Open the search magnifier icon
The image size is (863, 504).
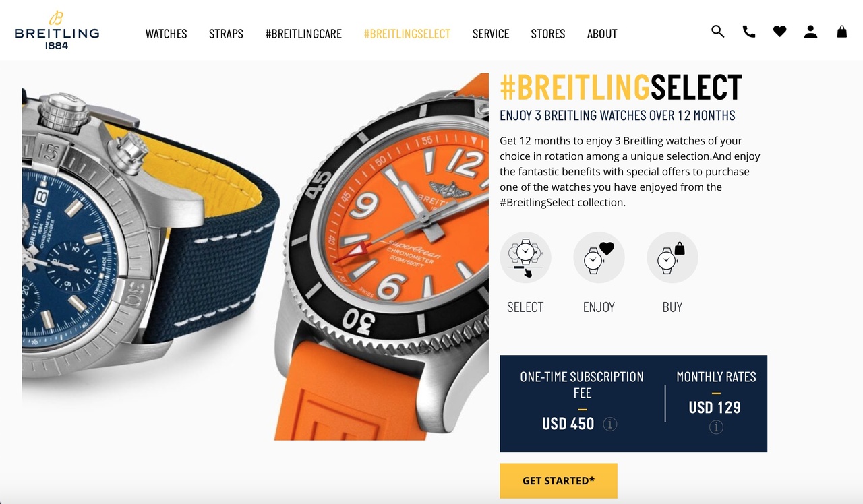tap(718, 31)
